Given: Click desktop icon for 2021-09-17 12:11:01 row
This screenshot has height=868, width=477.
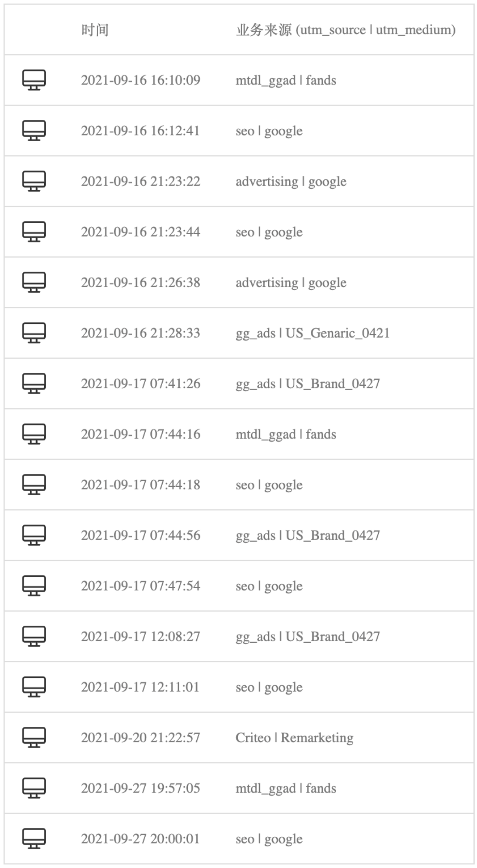Looking at the screenshot, I should (34, 687).
